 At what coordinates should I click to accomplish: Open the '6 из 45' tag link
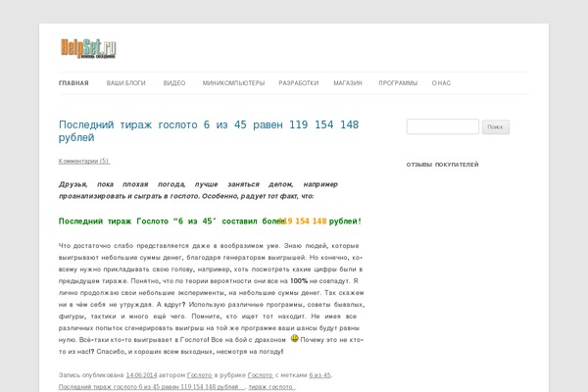click(319, 375)
